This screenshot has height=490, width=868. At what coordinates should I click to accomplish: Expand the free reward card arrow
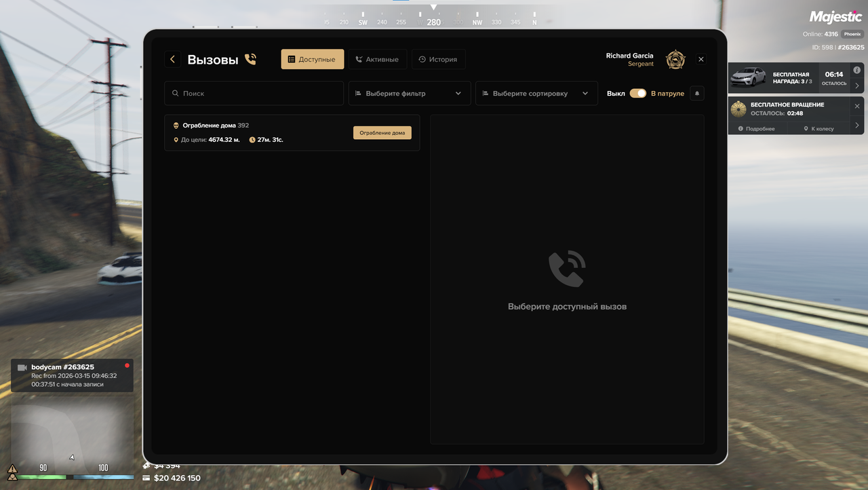tap(856, 86)
